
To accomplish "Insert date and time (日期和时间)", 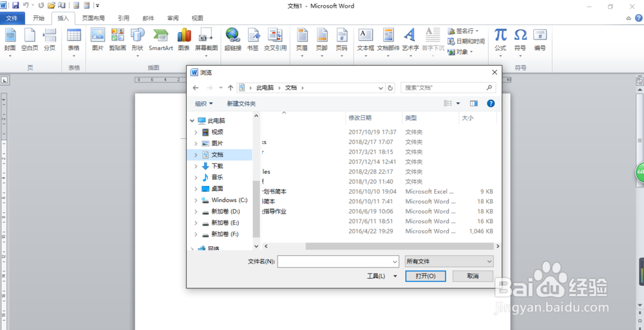I will pos(466,41).
